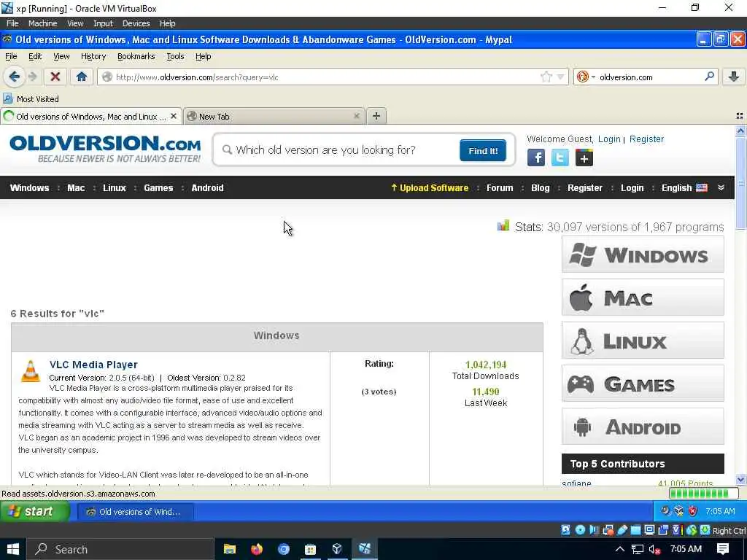
Task: Open the Forum link
Action: pyautogui.click(x=500, y=187)
